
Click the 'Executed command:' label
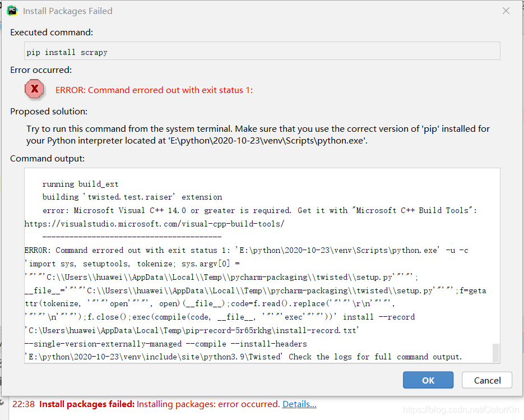click(x=52, y=32)
